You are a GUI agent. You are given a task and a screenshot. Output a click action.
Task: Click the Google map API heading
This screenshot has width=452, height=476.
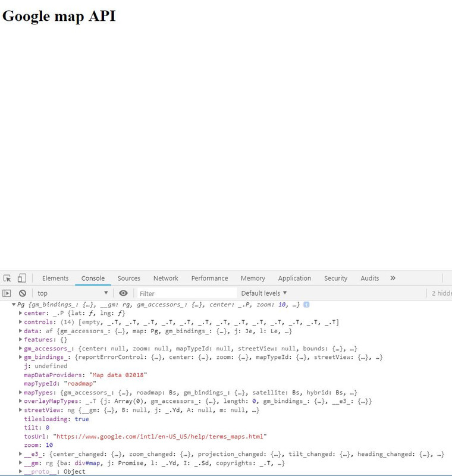(59, 16)
